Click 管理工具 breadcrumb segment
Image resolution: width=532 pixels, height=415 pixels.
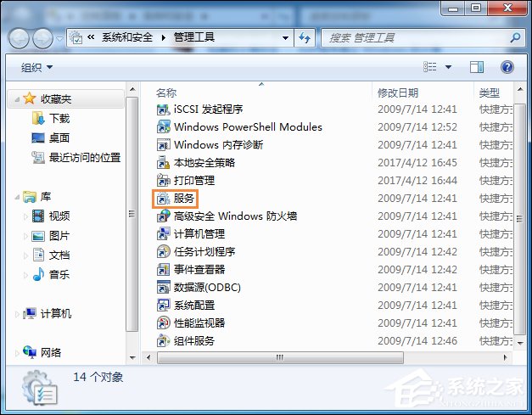pyautogui.click(x=194, y=37)
